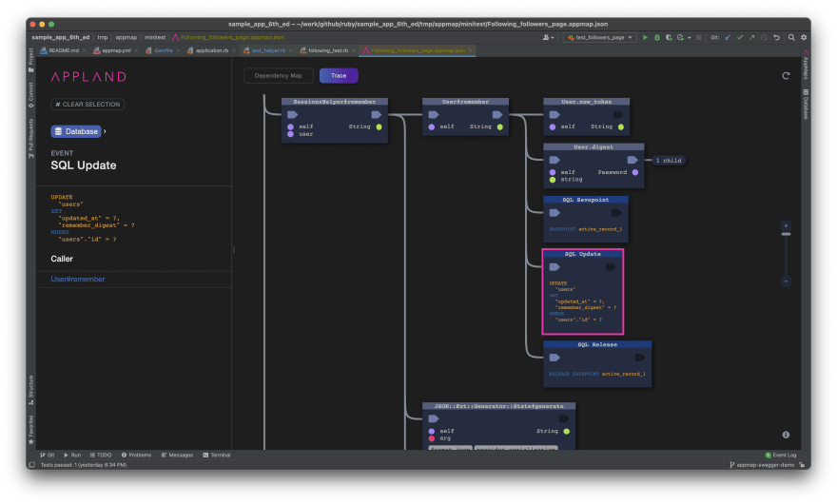Open the Run tool window at bottom
The height and width of the screenshot is (504, 837).
tap(72, 456)
